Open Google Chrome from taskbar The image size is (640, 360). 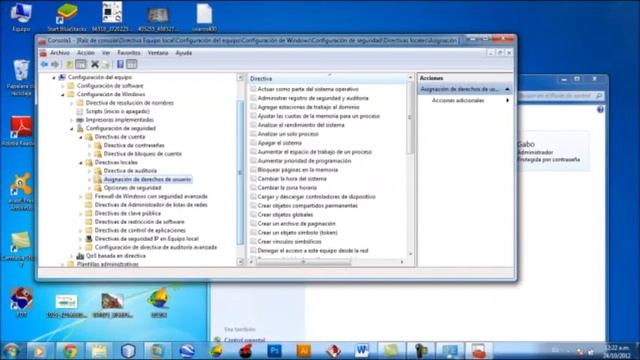point(70,351)
